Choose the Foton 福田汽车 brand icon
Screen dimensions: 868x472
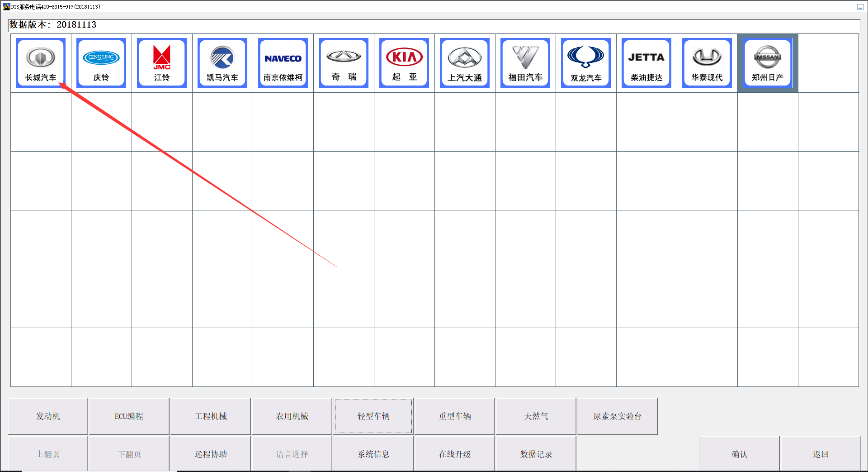[525, 63]
